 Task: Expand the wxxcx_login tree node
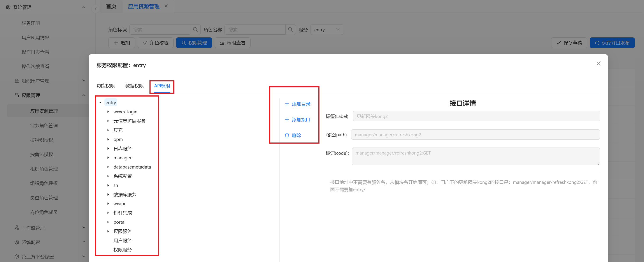[x=108, y=112]
